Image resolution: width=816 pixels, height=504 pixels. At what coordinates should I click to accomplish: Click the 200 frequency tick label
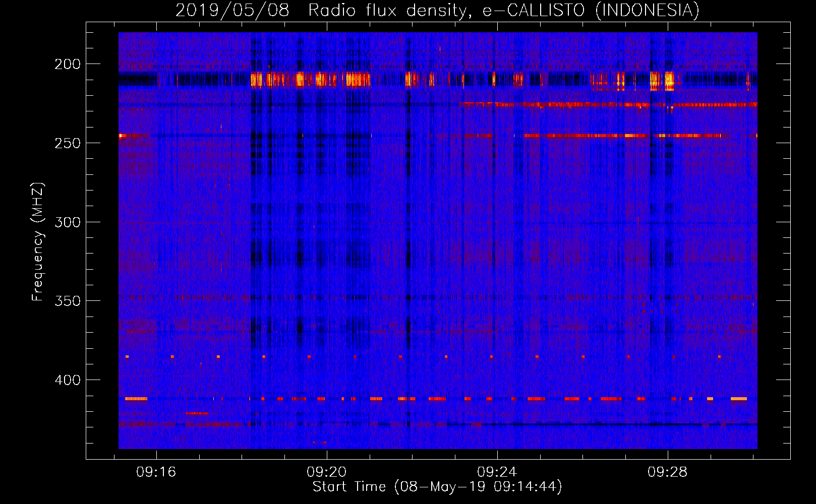click(x=68, y=64)
